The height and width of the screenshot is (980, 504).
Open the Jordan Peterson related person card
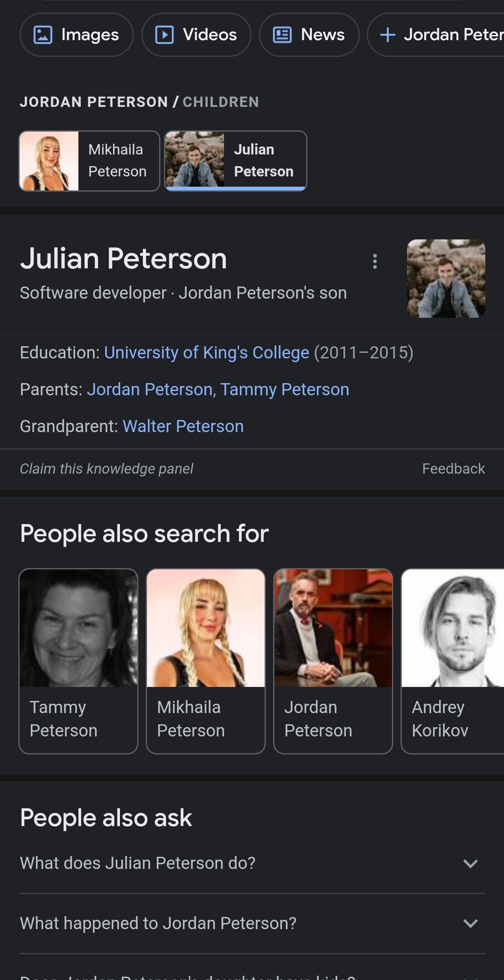333,661
